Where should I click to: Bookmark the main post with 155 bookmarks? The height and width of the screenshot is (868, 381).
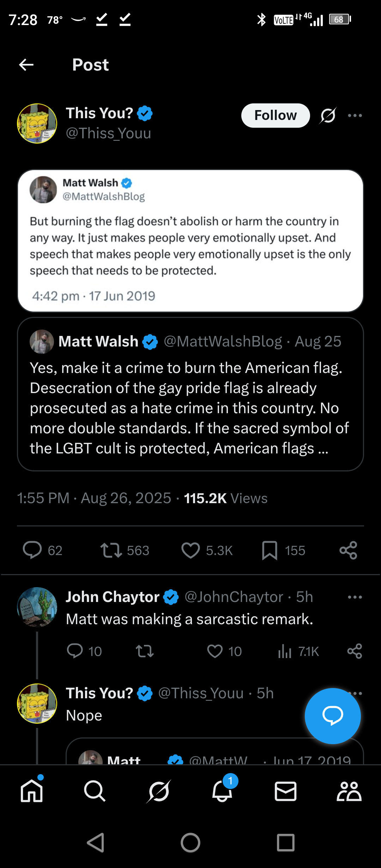270,550
